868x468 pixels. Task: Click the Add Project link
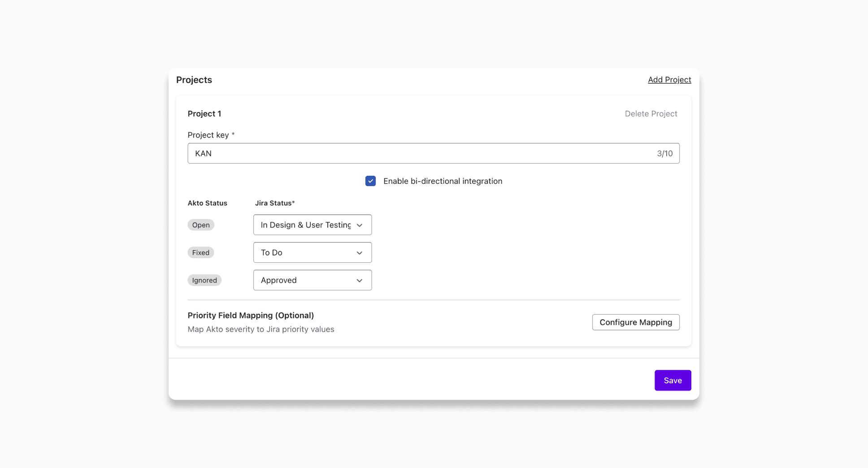tap(669, 80)
